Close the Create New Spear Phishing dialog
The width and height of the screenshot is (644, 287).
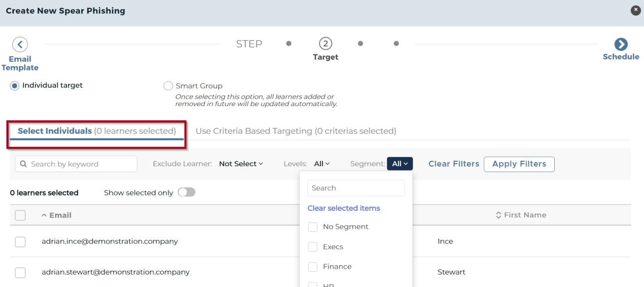(x=636, y=10)
